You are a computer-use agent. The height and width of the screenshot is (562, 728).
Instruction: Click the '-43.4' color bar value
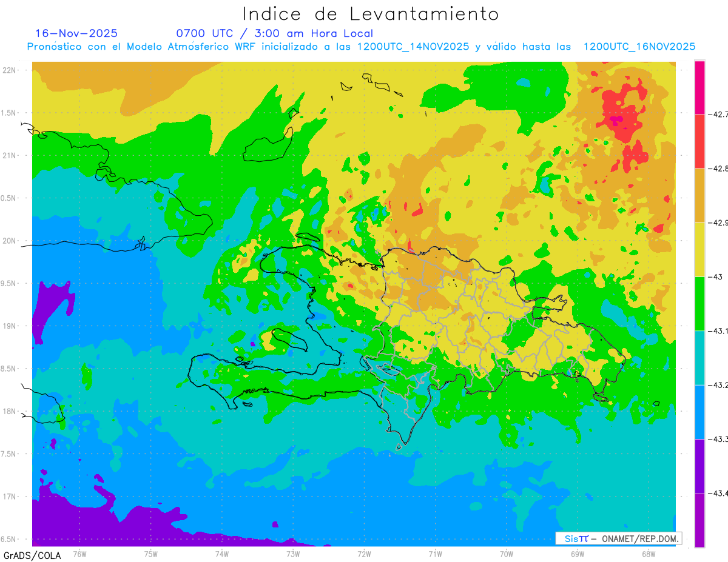pos(718,493)
